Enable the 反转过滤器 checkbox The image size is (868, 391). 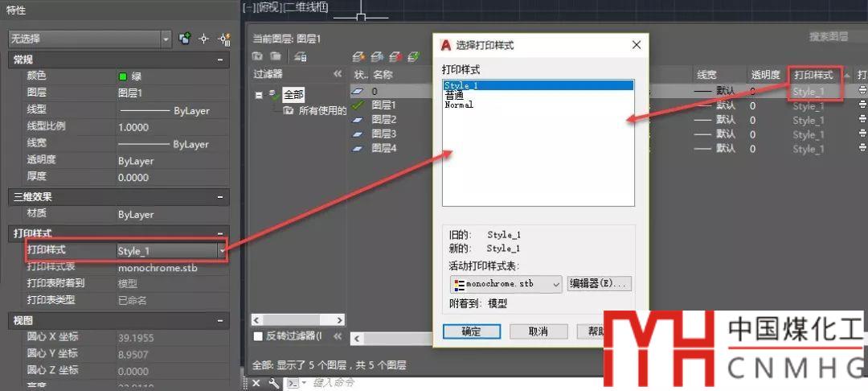(258, 336)
